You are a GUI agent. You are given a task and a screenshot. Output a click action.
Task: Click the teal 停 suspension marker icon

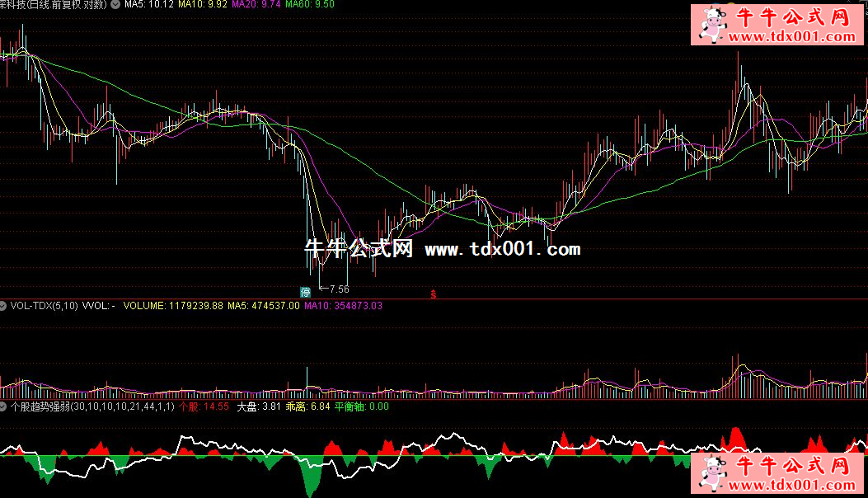pyautogui.click(x=305, y=291)
